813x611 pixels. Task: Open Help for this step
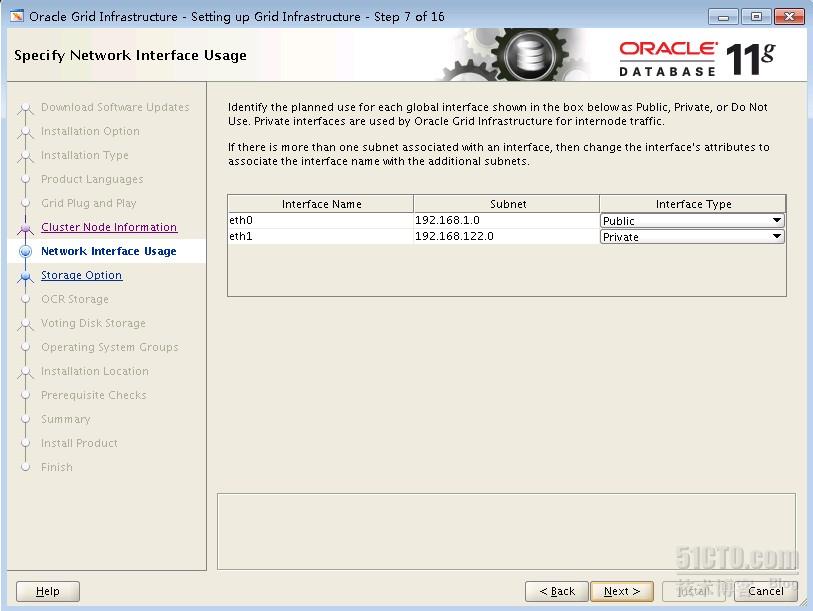point(48,591)
